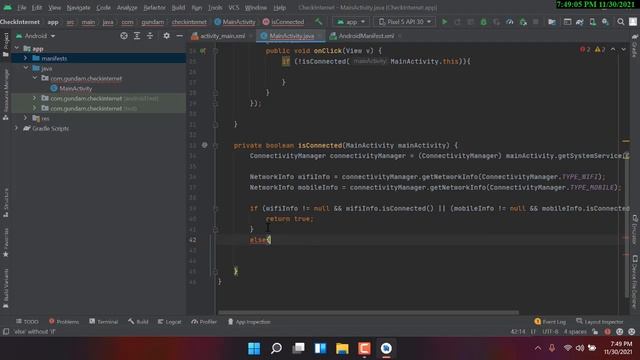
Task: Open the VCS menu
Action: (x=234, y=7)
